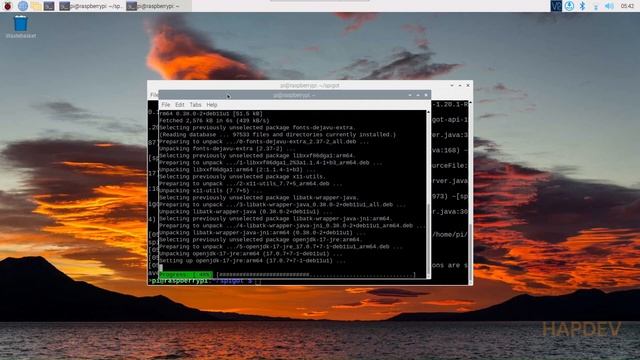640x360 pixels.
Task: Open the Wastebasket desktop icon
Action: point(20,27)
